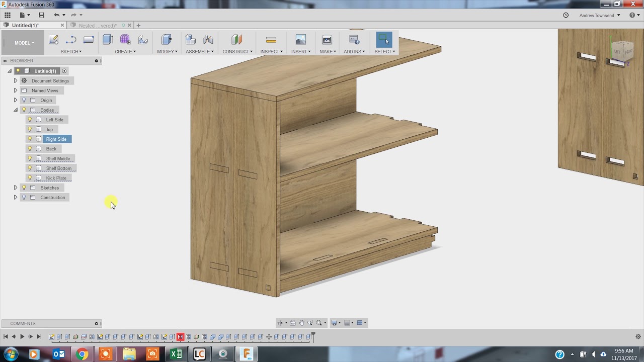This screenshot has width=644, height=362.
Task: Open the SKETCH menu
Action: pos(71,51)
